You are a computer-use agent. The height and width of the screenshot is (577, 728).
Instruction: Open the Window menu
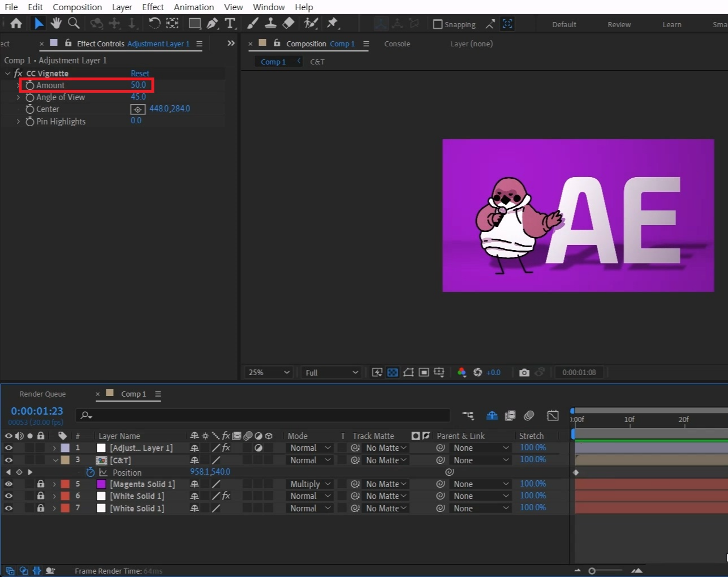click(269, 7)
